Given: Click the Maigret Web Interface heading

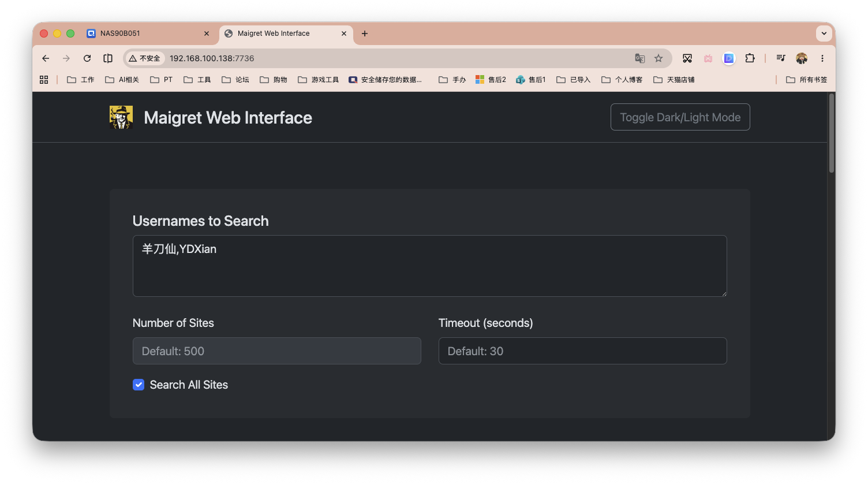Looking at the screenshot, I should [228, 118].
